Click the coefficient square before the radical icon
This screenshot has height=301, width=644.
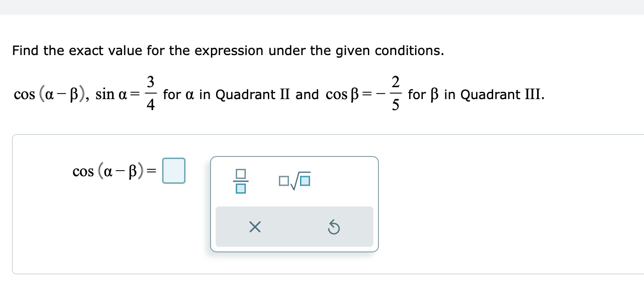(282, 181)
